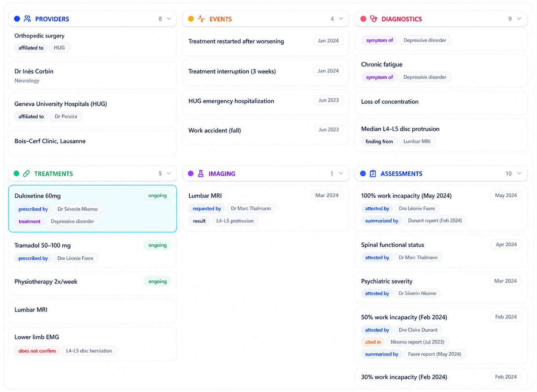537x392 pixels.
Task: Click the Assessments header title
Action: click(x=401, y=174)
